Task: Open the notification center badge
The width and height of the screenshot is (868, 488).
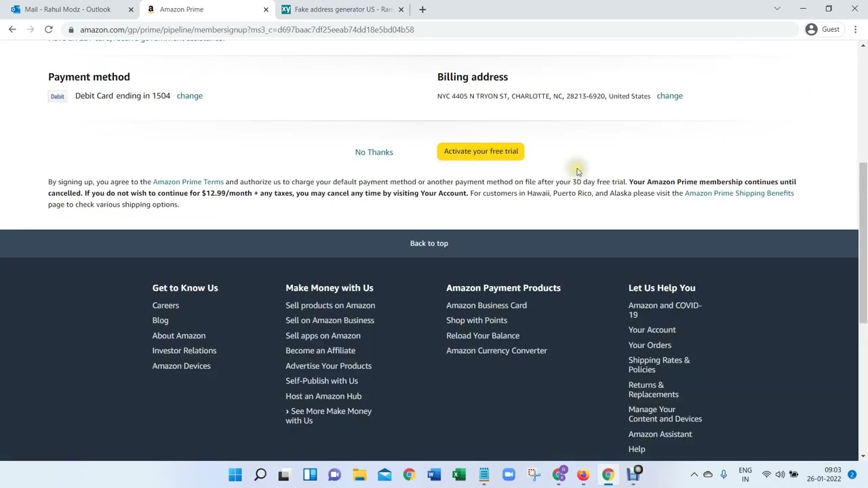Action: coord(852,474)
